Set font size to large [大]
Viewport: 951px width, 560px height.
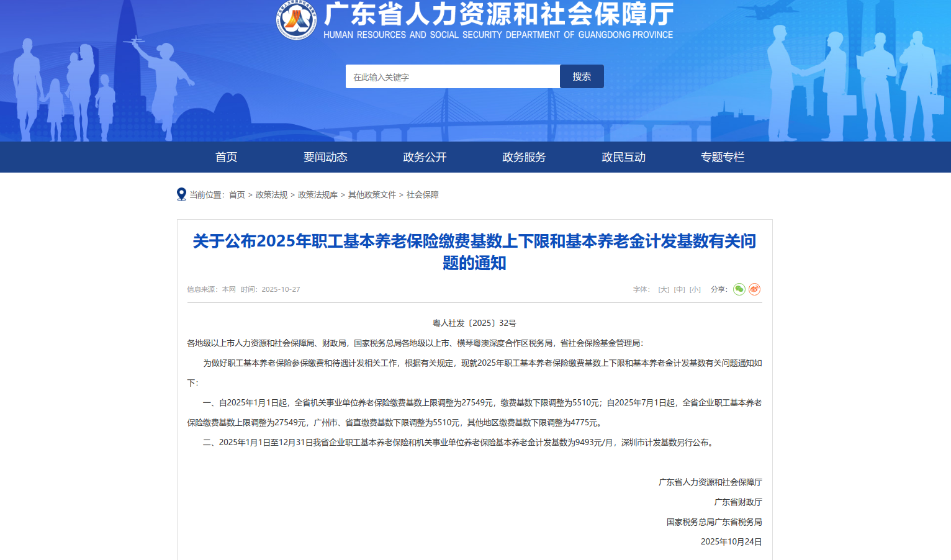664,289
